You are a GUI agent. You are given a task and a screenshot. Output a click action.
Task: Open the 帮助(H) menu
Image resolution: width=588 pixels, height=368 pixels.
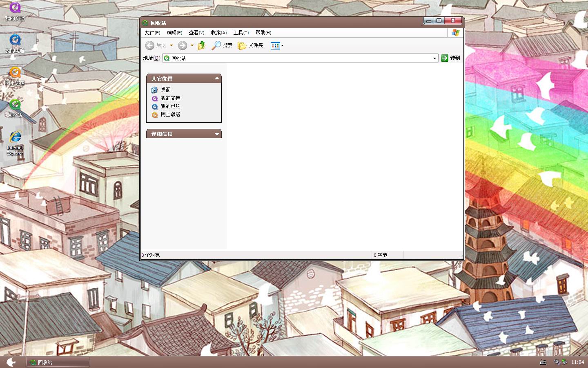[x=263, y=33]
